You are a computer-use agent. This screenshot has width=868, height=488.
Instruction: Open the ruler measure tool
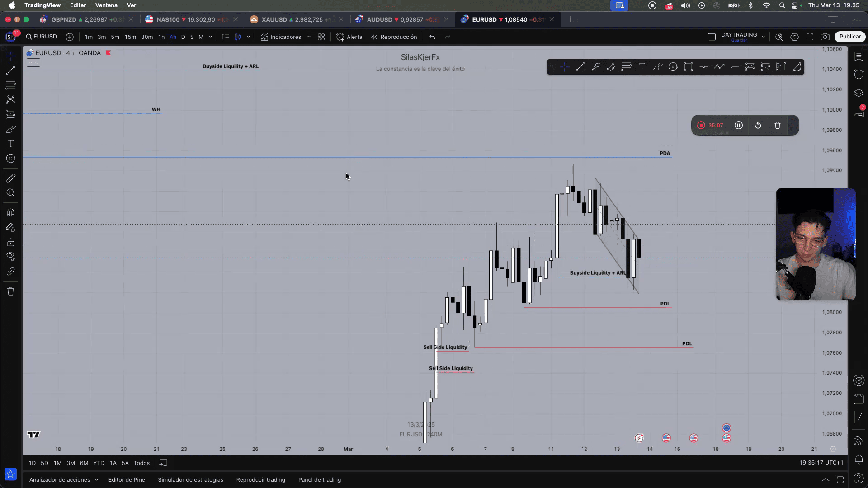(x=10, y=178)
